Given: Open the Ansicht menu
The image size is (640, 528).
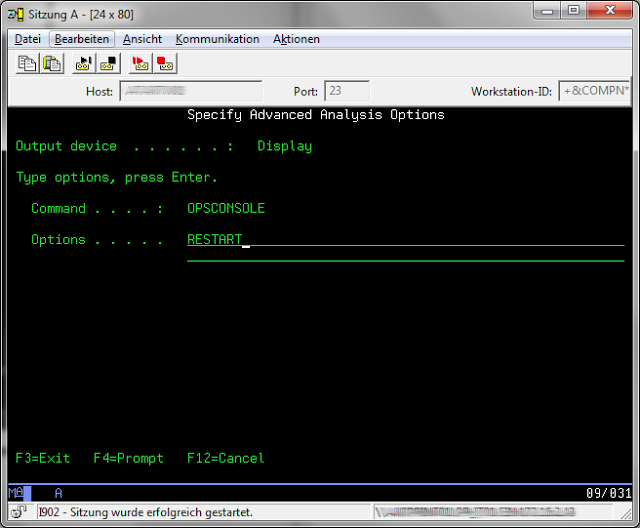Looking at the screenshot, I should [x=142, y=39].
